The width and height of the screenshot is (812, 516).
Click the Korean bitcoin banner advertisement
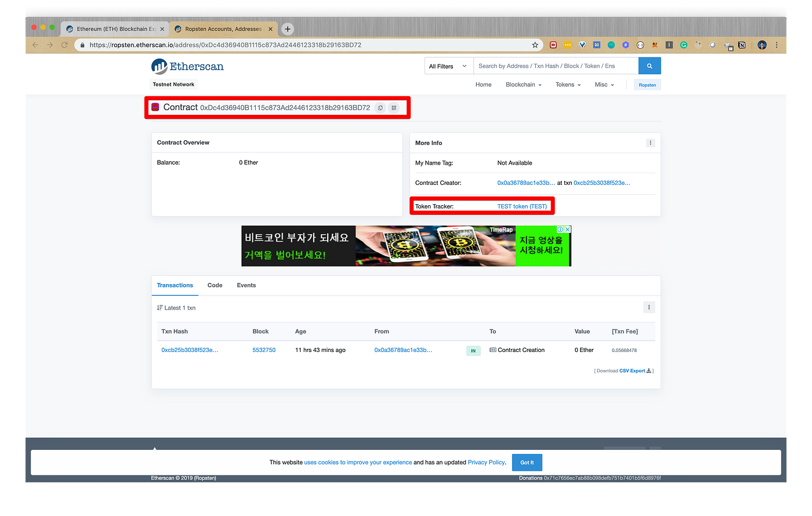(406, 246)
